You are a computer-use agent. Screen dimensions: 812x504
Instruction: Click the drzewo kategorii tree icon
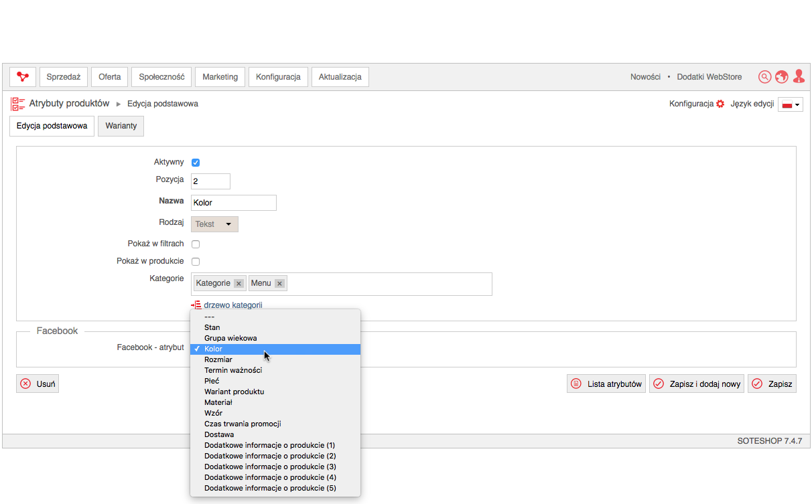(x=196, y=305)
